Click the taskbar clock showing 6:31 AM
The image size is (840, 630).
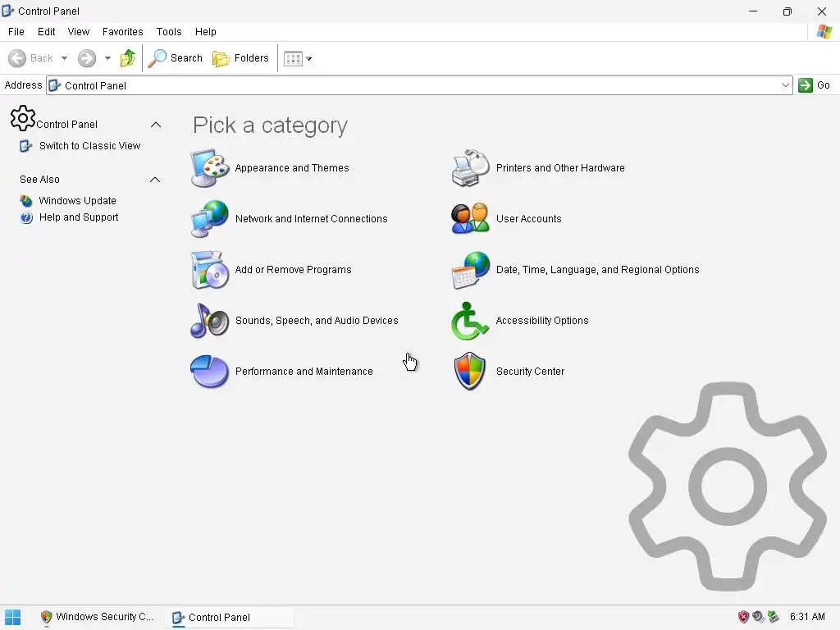pyautogui.click(x=807, y=617)
